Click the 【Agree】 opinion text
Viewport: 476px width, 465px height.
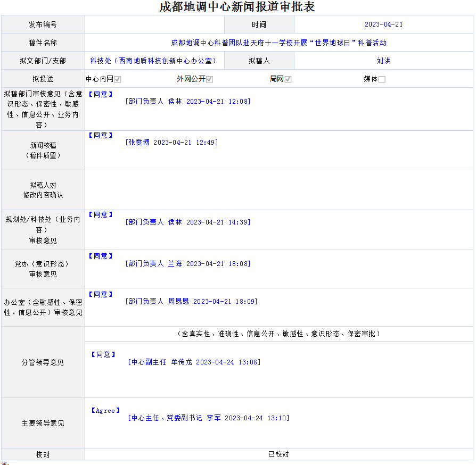click(x=105, y=411)
